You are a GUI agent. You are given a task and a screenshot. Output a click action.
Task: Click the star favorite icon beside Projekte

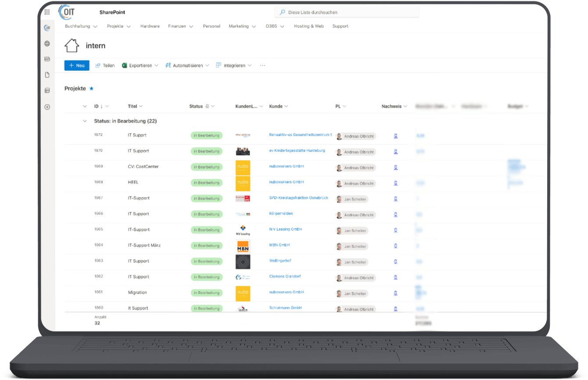click(x=91, y=89)
